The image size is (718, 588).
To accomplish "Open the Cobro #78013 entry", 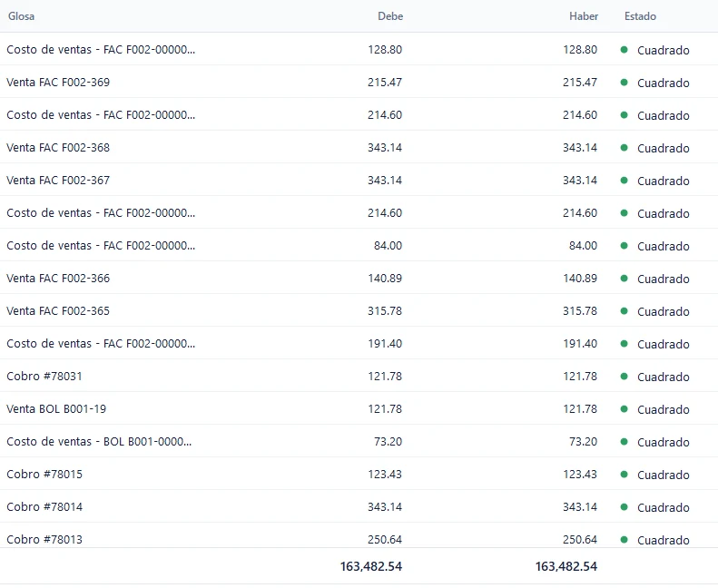I will [44, 540].
